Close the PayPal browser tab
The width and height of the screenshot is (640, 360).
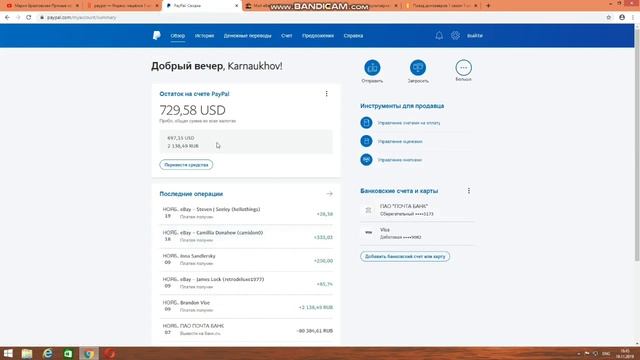click(x=237, y=6)
